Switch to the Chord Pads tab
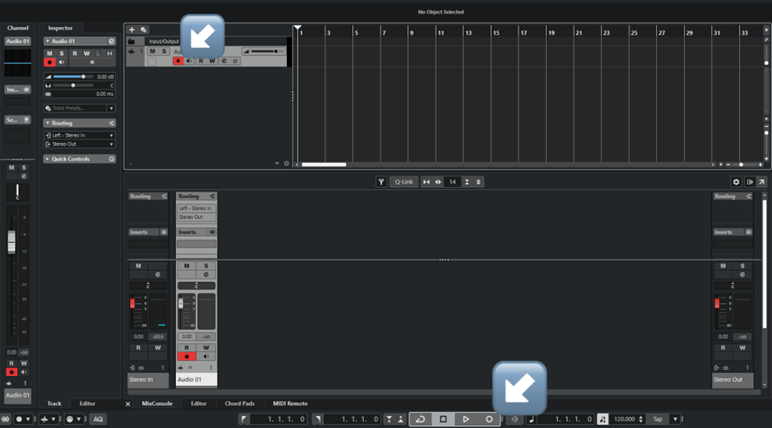 click(x=239, y=404)
